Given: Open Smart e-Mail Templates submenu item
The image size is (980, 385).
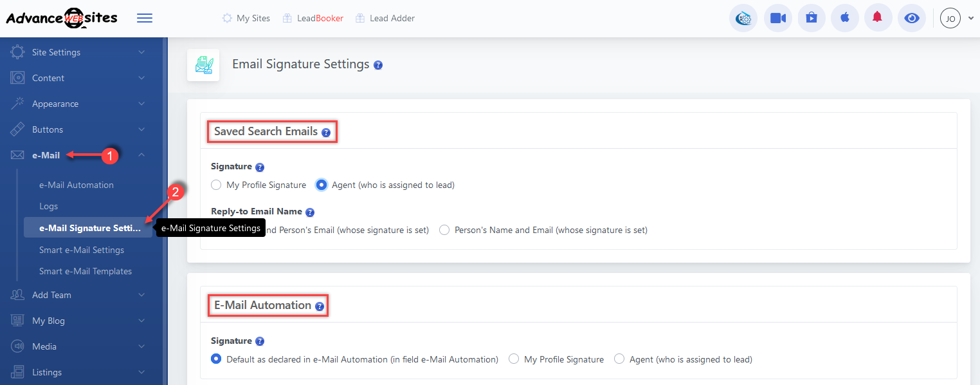Looking at the screenshot, I should pyautogui.click(x=86, y=271).
